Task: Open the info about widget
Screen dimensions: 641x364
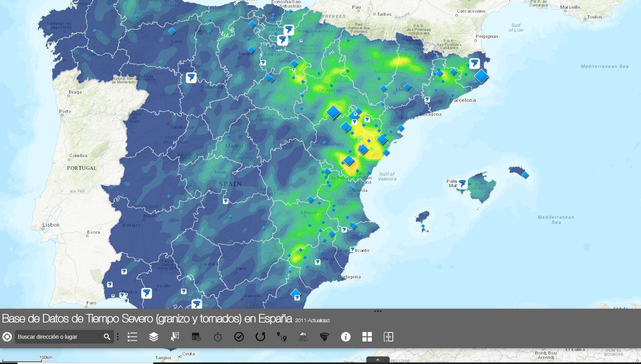Action: click(346, 337)
